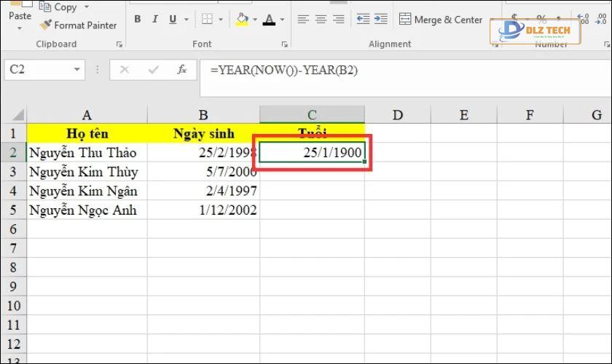Align text right
This screenshot has width=612, height=364.
pos(338,19)
